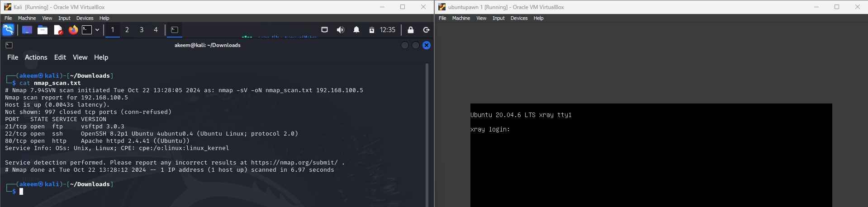
Task: Click the show desktop icon in Kali panel
Action: tap(27, 30)
